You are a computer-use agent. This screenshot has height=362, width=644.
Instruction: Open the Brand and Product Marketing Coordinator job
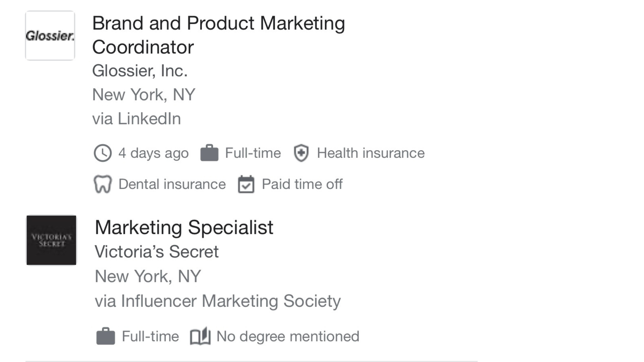click(218, 35)
